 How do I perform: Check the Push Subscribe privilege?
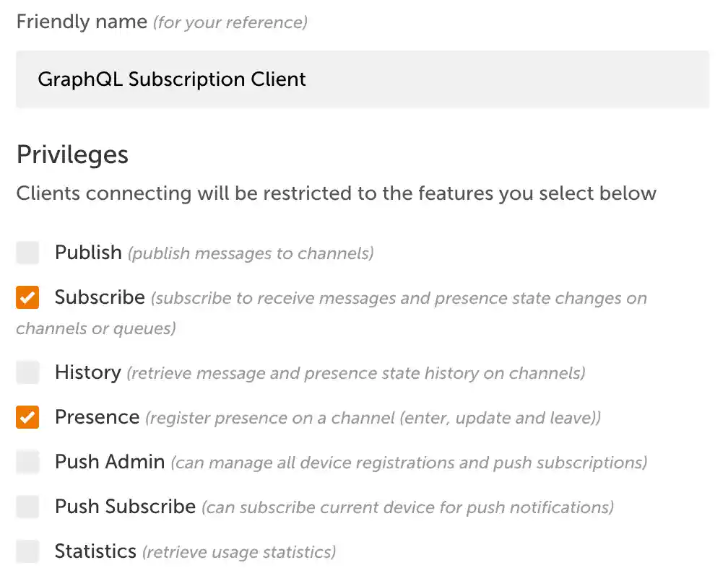click(27, 507)
